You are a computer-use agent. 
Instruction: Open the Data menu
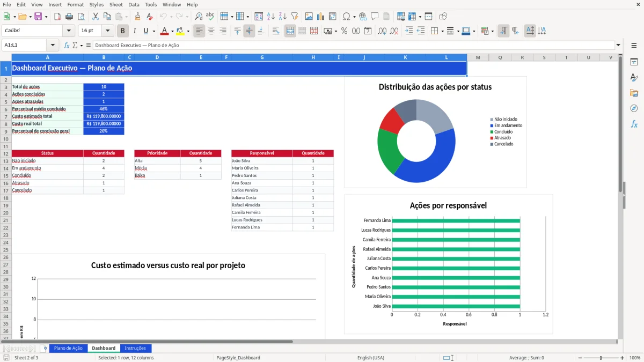[x=134, y=4]
